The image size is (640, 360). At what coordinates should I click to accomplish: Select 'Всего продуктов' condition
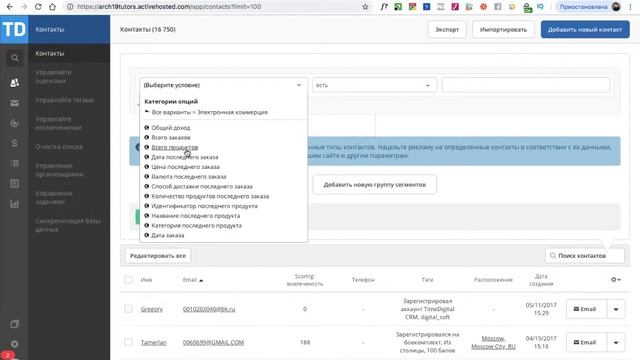pyautogui.click(x=175, y=147)
